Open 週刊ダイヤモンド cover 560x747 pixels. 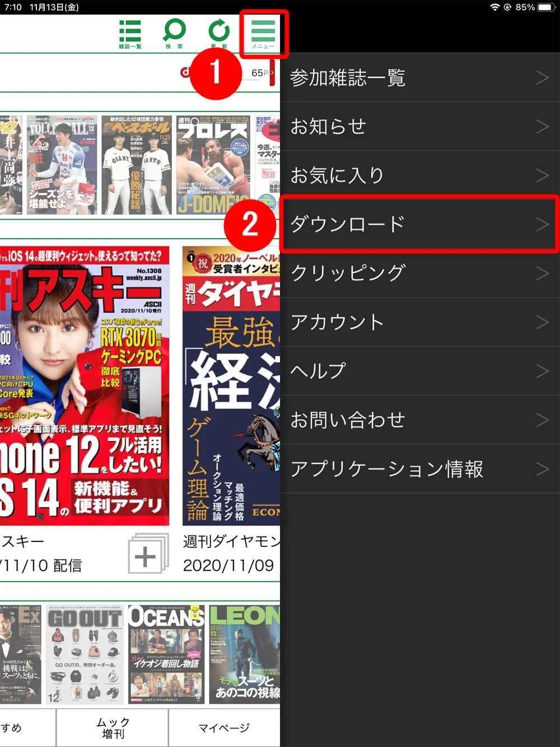click(231, 386)
